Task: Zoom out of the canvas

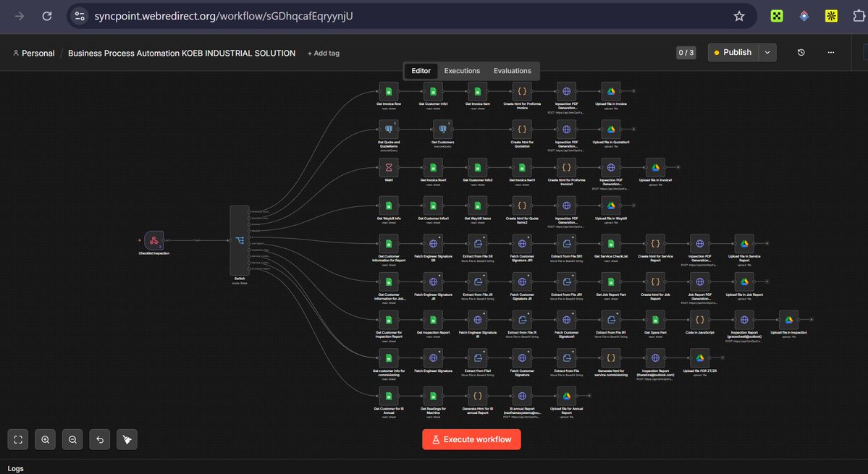Action: 72,440
